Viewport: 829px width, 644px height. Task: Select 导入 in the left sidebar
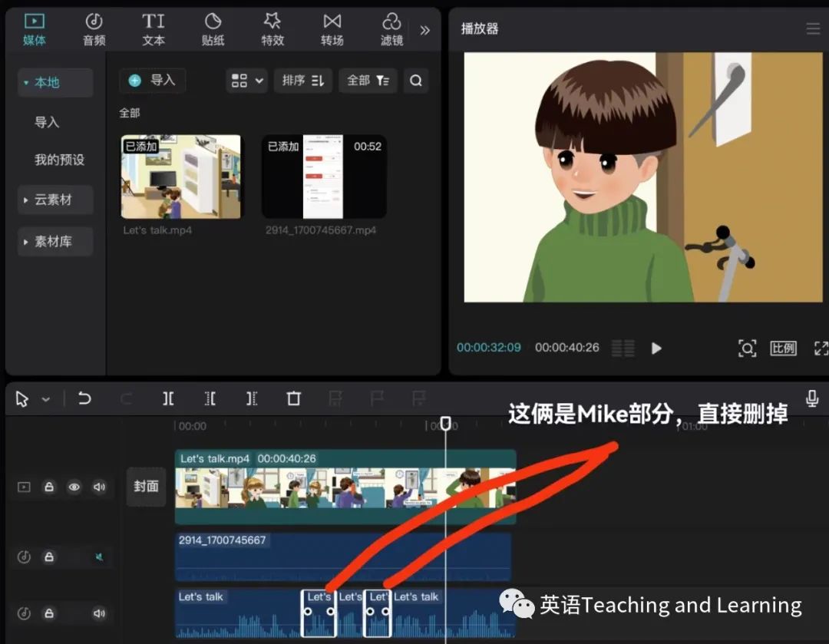(x=47, y=122)
